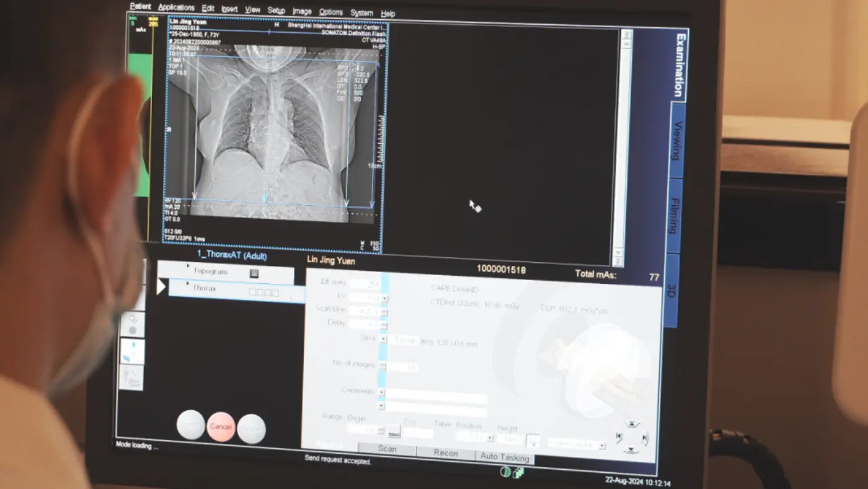The image size is (868, 489).
Task: Click the Total mAs value 77
Action: coord(654,277)
